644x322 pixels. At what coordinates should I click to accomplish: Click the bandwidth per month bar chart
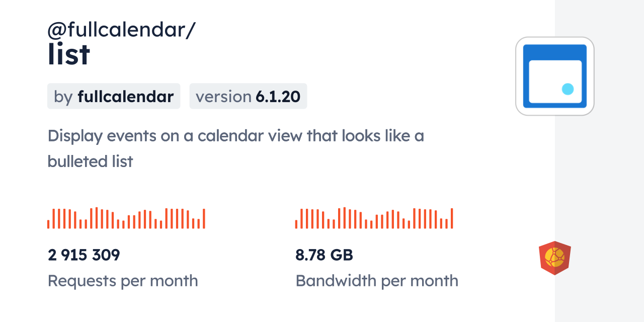click(374, 218)
